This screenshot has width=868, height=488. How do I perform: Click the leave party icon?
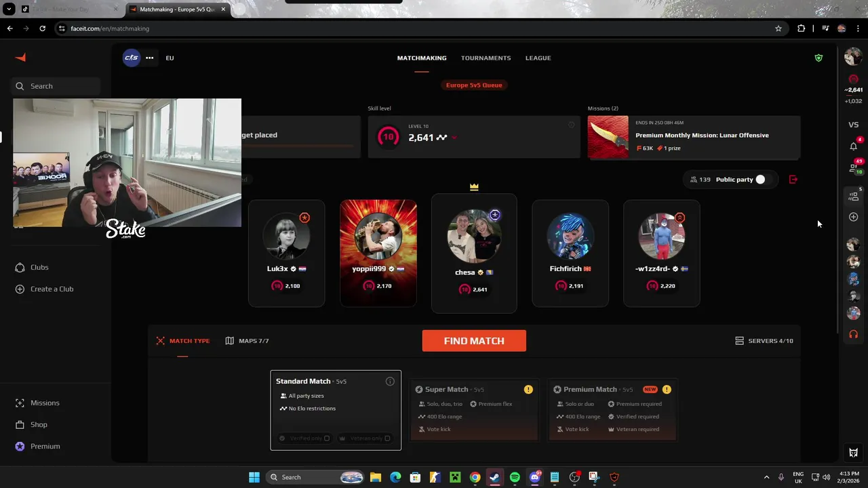pyautogui.click(x=793, y=180)
